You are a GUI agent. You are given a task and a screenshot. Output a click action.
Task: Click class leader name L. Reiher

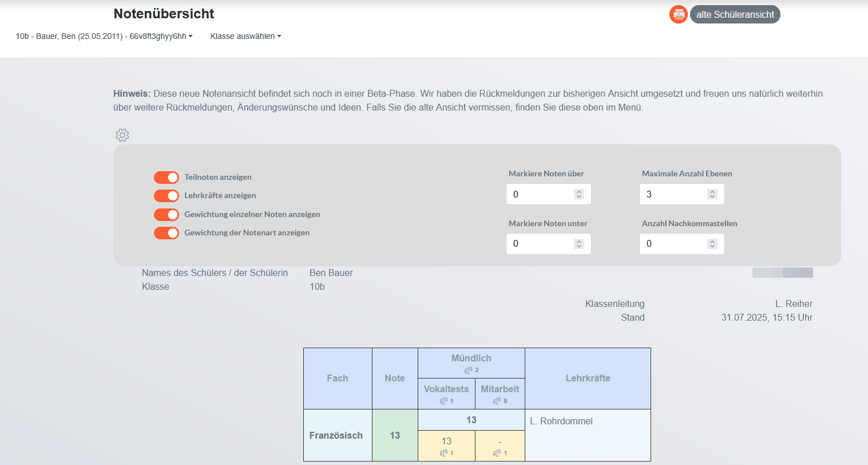tap(794, 304)
